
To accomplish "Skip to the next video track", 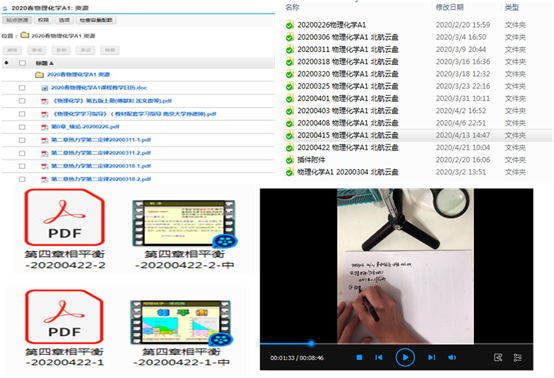I will coord(432,358).
